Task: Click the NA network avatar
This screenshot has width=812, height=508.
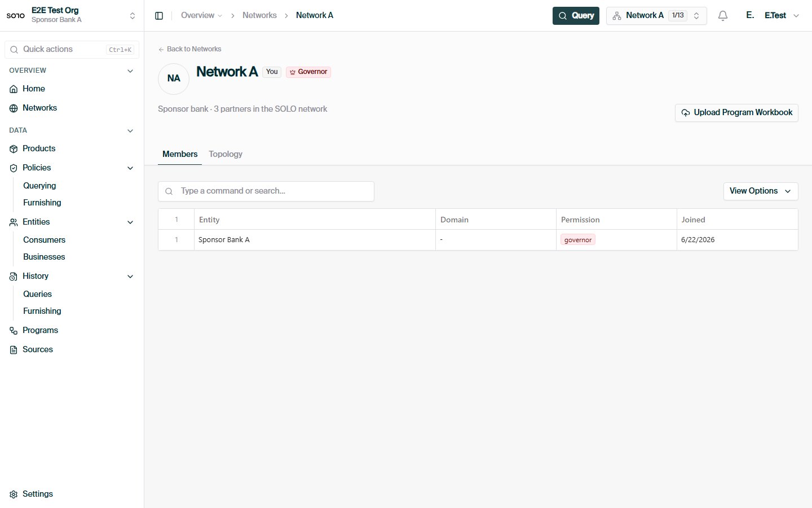Action: 174,78
